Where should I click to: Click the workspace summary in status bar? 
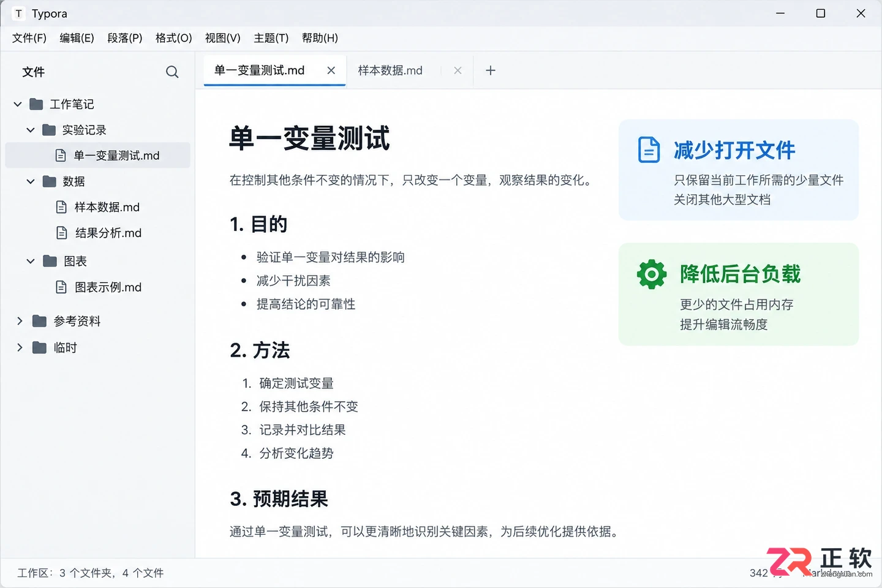91,573
